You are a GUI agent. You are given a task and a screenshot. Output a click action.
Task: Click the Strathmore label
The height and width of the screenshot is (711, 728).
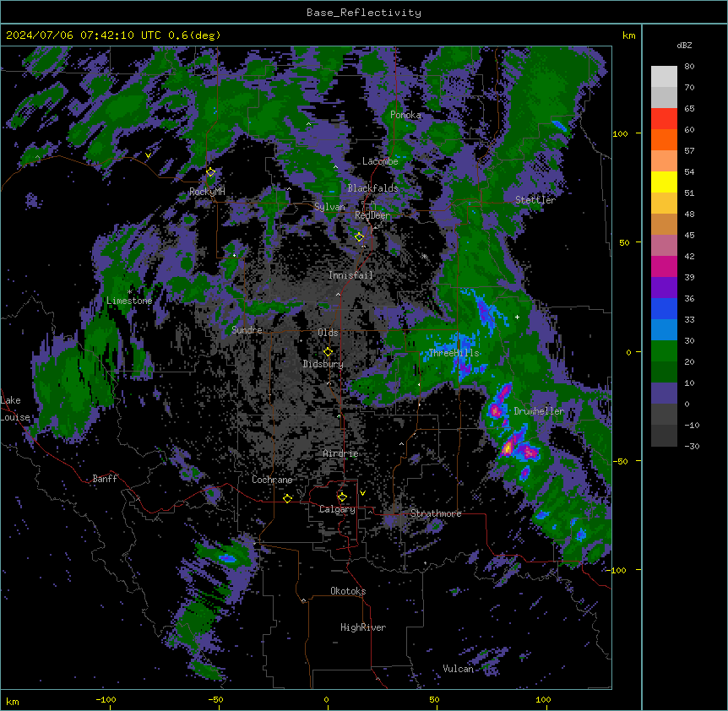(436, 513)
